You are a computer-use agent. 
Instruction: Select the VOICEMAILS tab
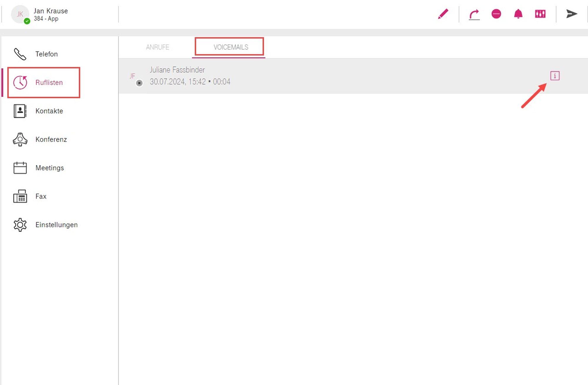231,47
